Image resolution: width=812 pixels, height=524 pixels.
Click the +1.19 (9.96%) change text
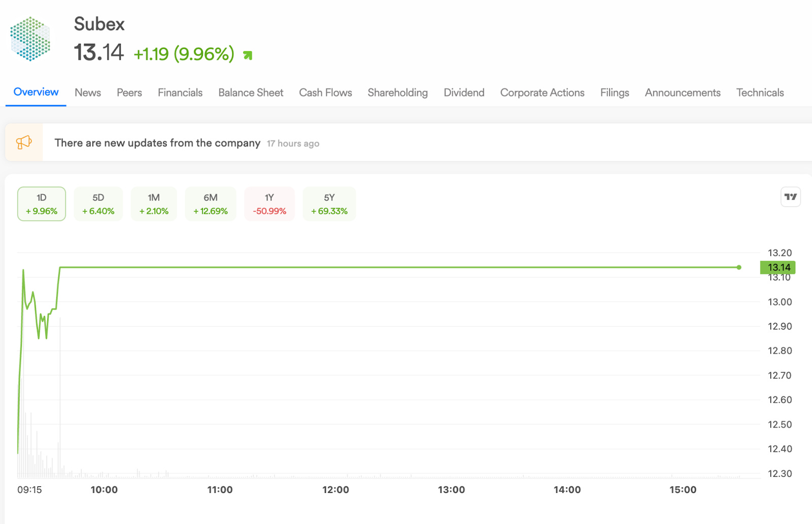coord(184,54)
